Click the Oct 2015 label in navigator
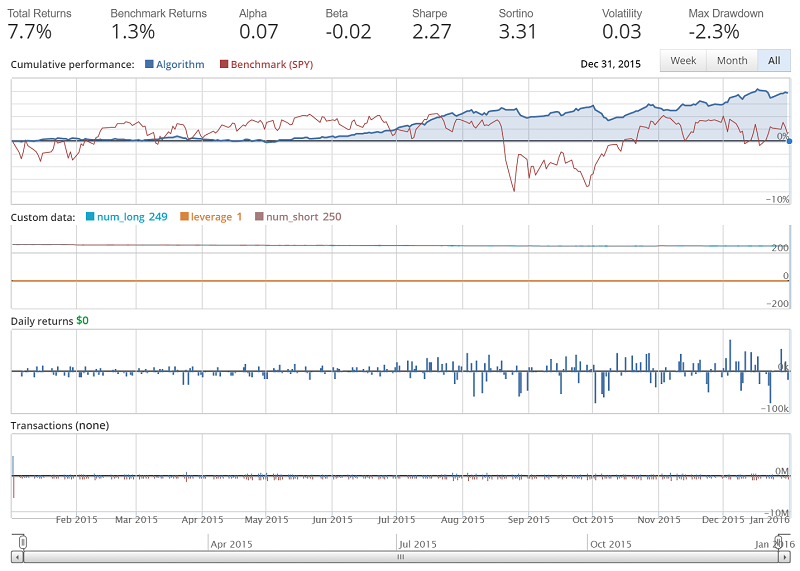The width and height of the screenshot is (800, 571). click(x=610, y=544)
